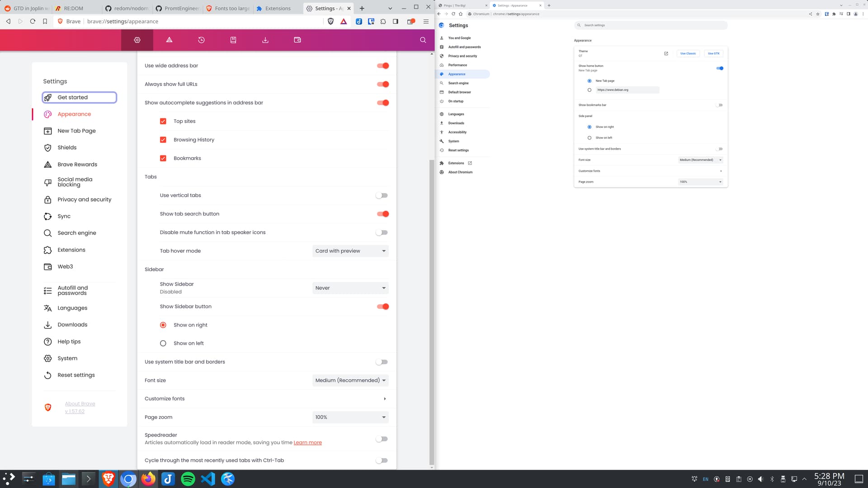Launch Spotify from the taskbar
Viewport: 868px width, 488px height.
coord(188,479)
